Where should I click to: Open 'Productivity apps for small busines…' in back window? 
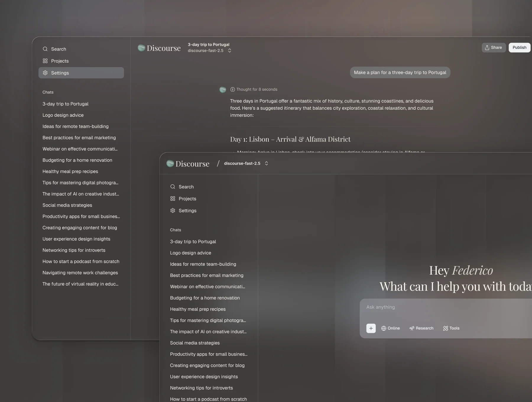pos(81,216)
